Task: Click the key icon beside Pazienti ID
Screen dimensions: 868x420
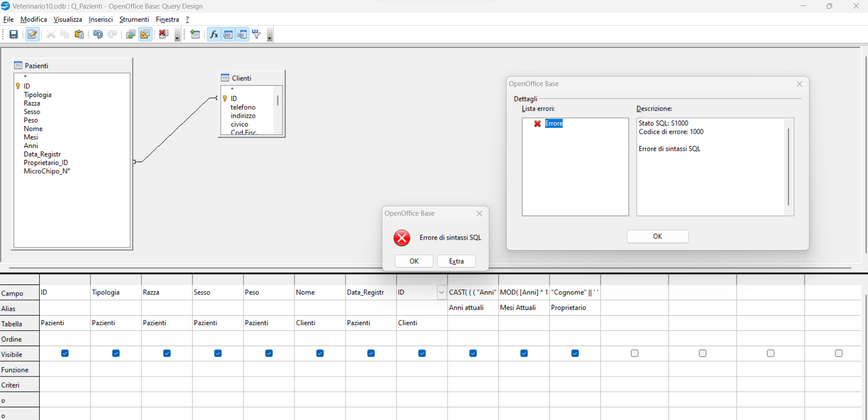Action: coord(18,86)
